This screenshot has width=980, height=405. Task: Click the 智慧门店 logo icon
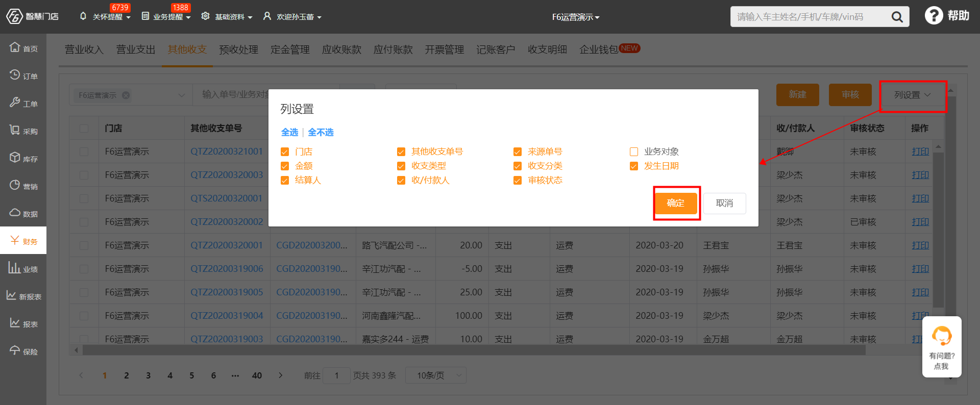coord(14,16)
